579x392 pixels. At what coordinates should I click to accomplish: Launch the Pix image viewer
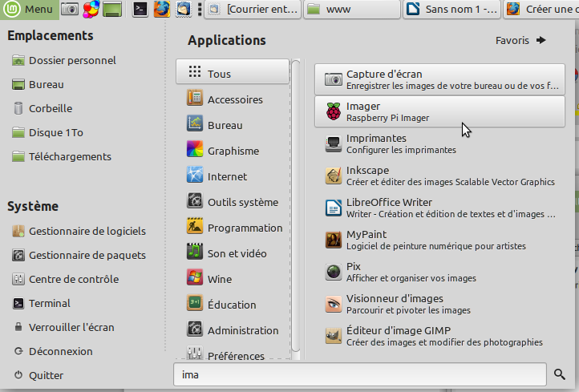439,272
